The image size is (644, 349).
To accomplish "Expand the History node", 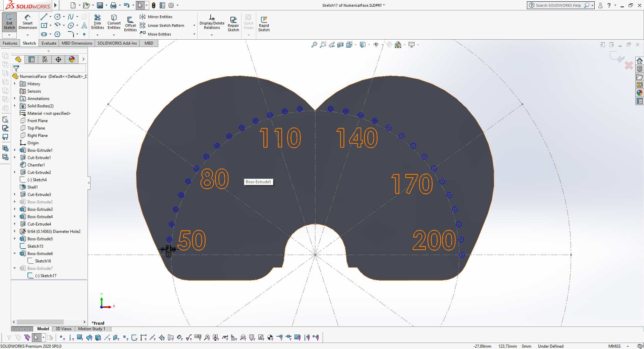I will 15,84.
